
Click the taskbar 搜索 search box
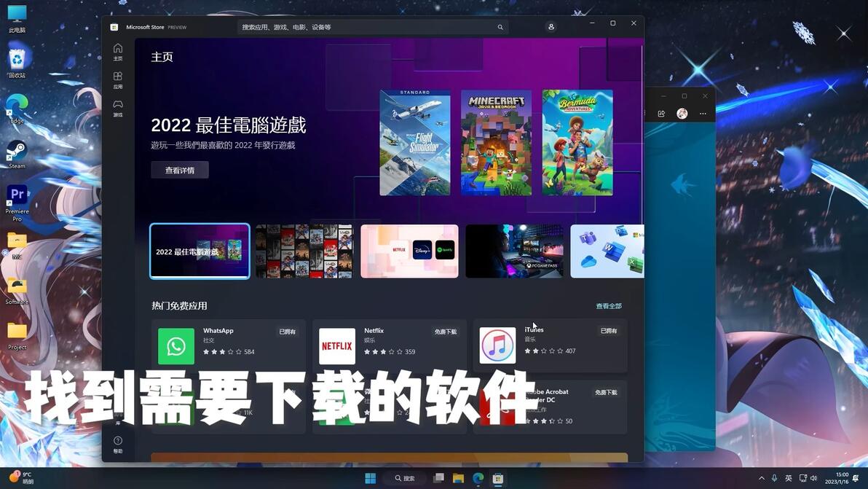(405, 478)
